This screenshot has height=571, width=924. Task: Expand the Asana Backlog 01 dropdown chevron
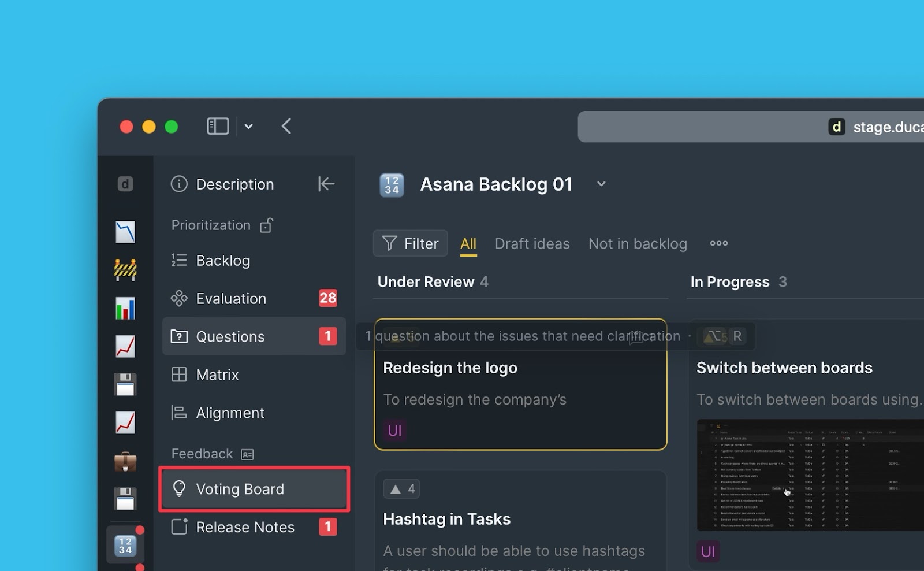click(x=601, y=184)
